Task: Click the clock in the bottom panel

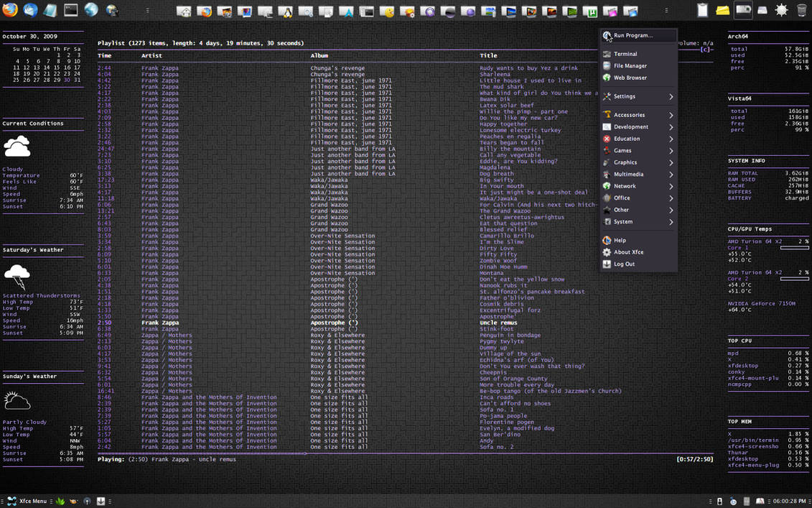Action: coord(789,501)
